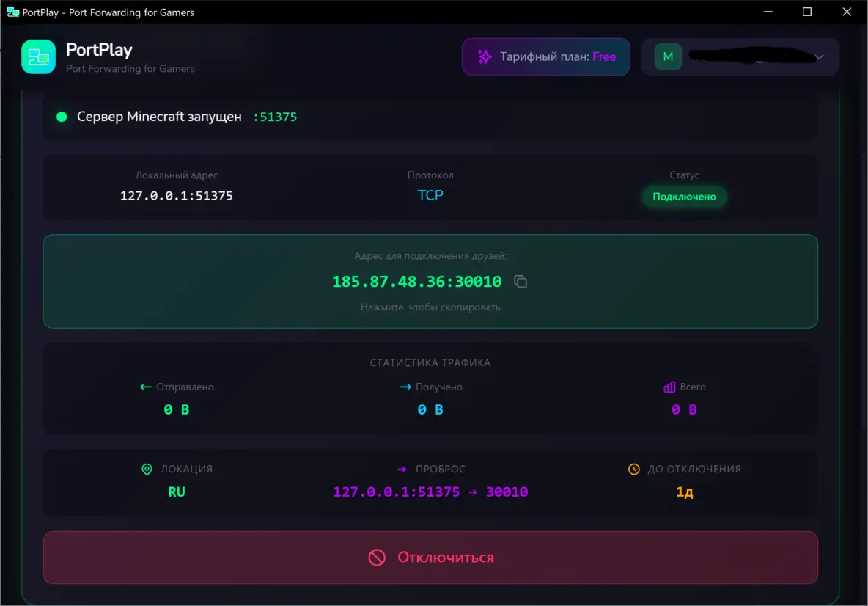The width and height of the screenshot is (868, 606).
Task: Click the green server running status dot
Action: (x=62, y=117)
